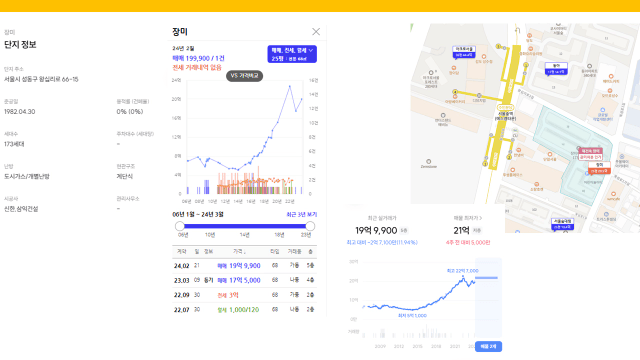Click the 최근 3년 보기 link
Image resolution: width=640 pixels, height=360 pixels.
[301, 214]
